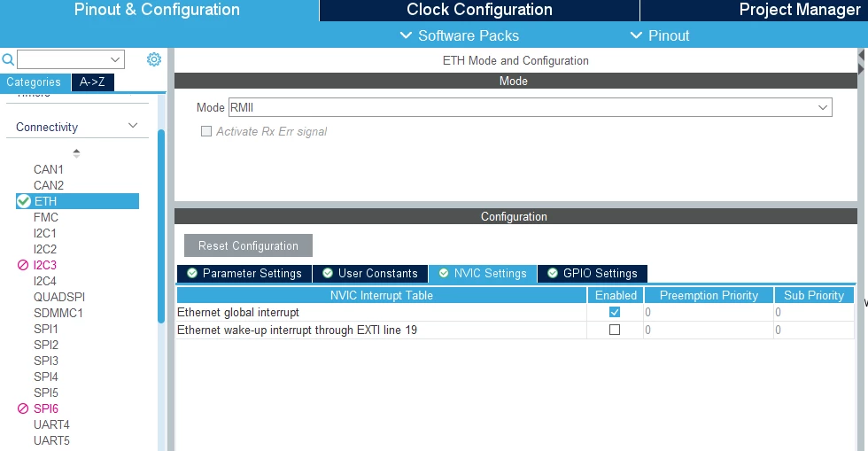Click the conflict icon beside I2C3
Screen dimensions: 868x451
pyautogui.click(x=23, y=266)
